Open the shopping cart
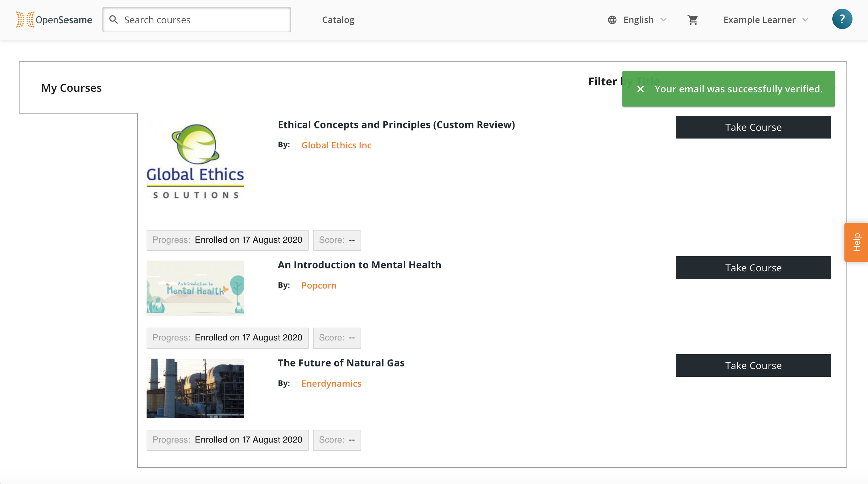The width and height of the screenshot is (868, 484). [692, 20]
